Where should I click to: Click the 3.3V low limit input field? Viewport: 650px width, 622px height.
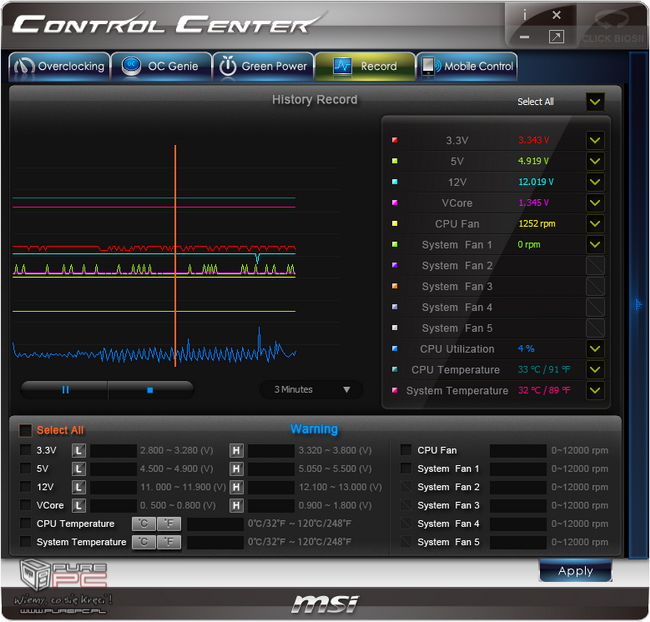tap(114, 451)
